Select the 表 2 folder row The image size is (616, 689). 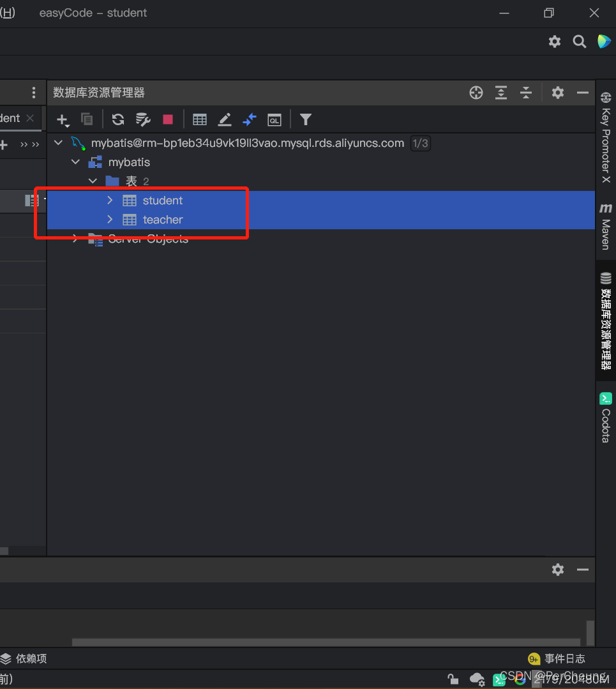[x=320, y=181]
